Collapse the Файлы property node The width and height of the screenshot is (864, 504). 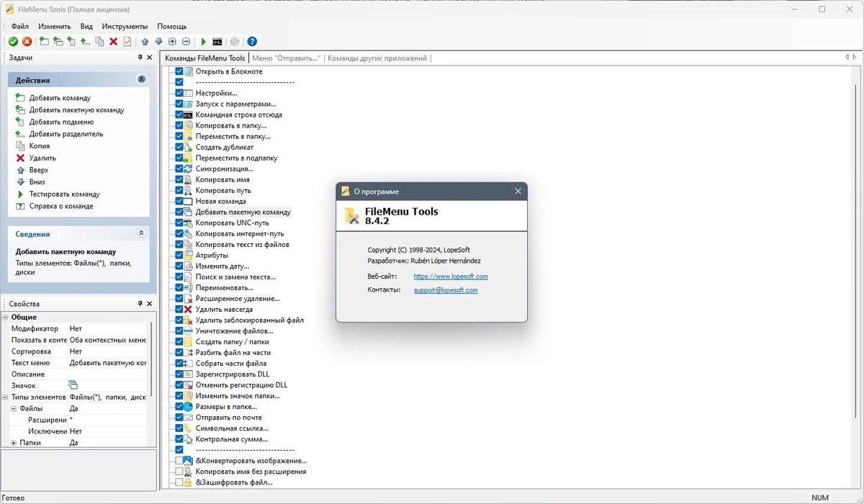pos(14,408)
